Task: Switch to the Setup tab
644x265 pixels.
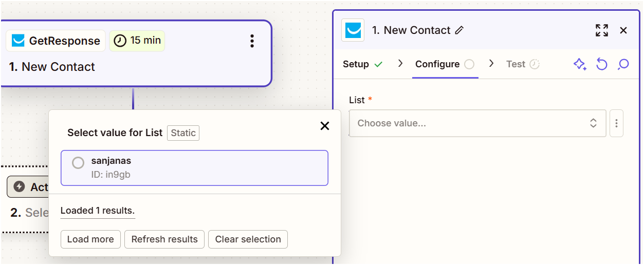Action: click(363, 64)
